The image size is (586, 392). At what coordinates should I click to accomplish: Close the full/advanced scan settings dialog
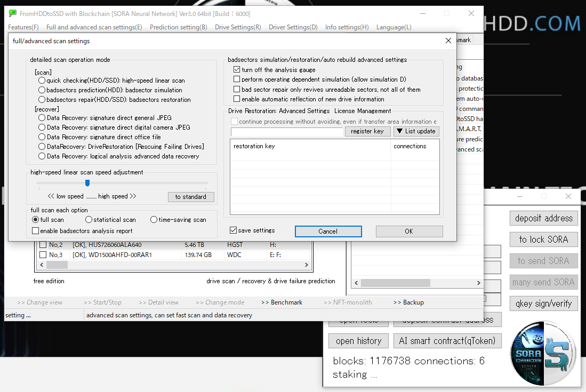point(448,41)
